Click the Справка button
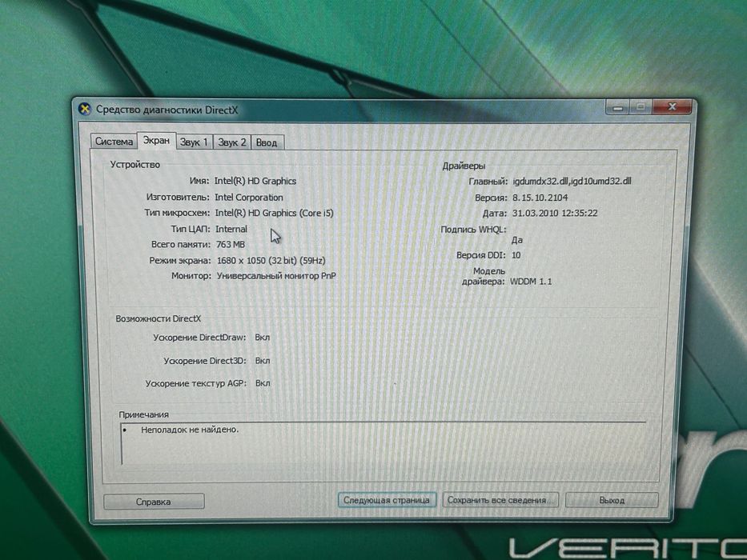Image resolution: width=747 pixels, height=560 pixels. click(154, 502)
